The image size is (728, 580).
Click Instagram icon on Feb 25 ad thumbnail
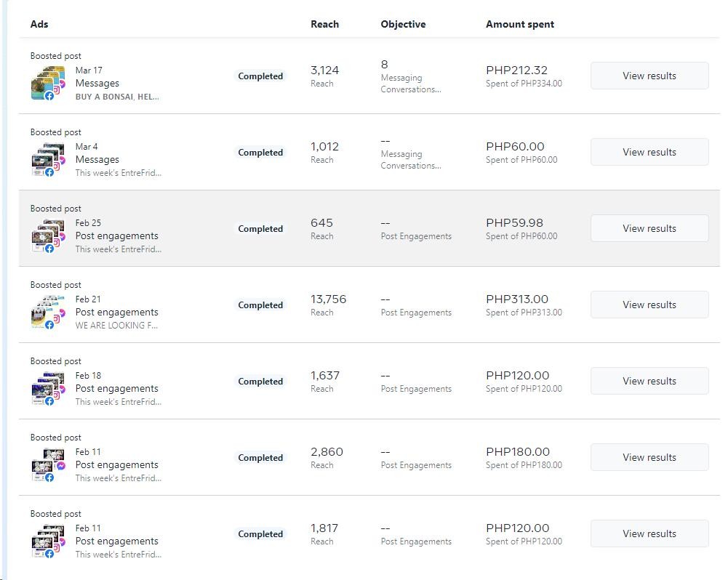click(x=56, y=243)
